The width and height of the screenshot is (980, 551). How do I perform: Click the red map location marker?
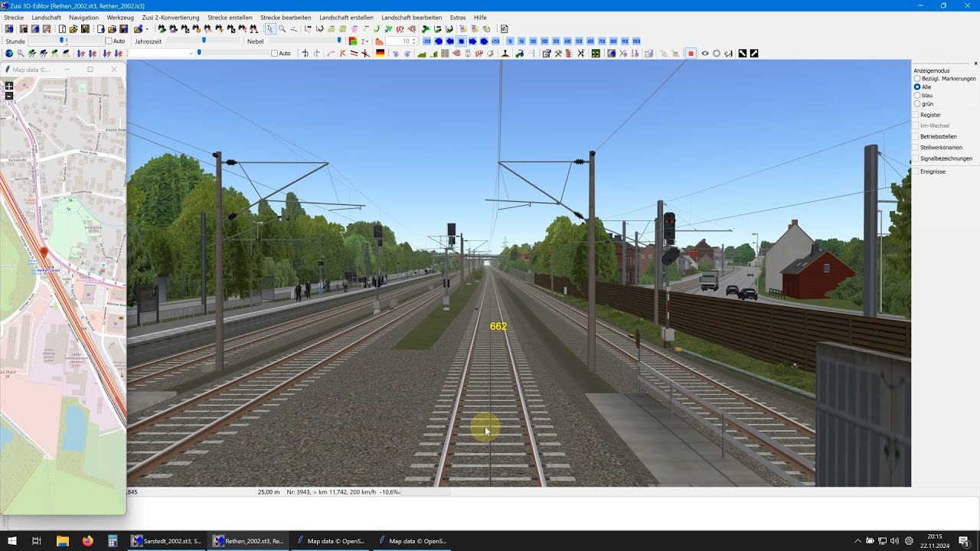(x=44, y=253)
